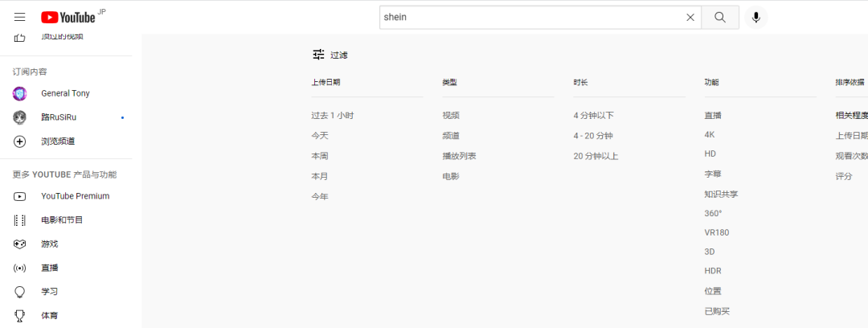Clear the search box with X
Viewport: 868px width, 328px height.
[x=690, y=17]
